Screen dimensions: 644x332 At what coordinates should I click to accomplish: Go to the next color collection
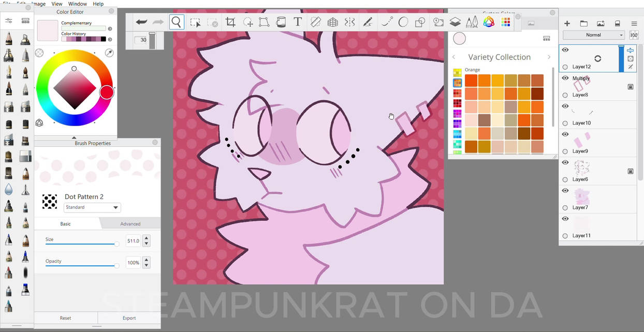549,57
